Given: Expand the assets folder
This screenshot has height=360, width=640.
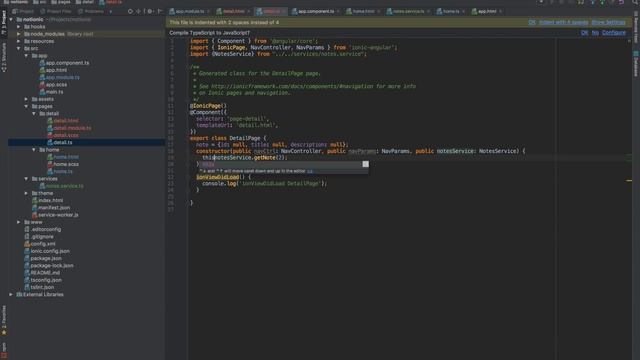Looking at the screenshot, I should (x=27, y=99).
